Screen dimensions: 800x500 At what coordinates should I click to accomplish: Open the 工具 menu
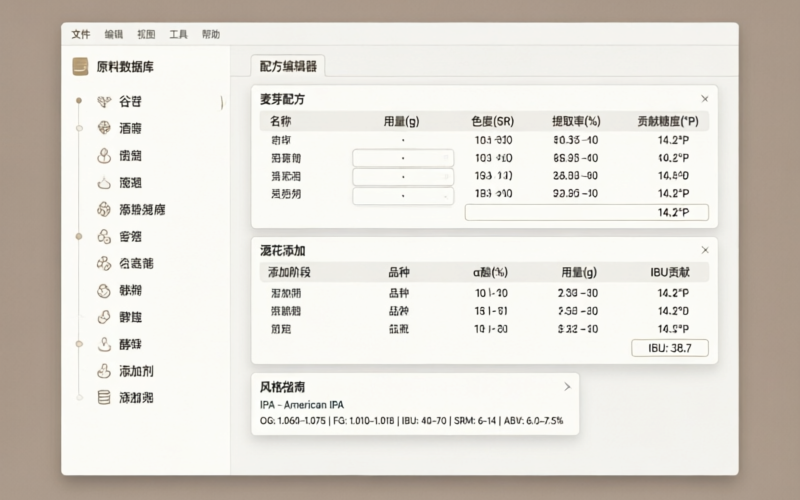[179, 34]
